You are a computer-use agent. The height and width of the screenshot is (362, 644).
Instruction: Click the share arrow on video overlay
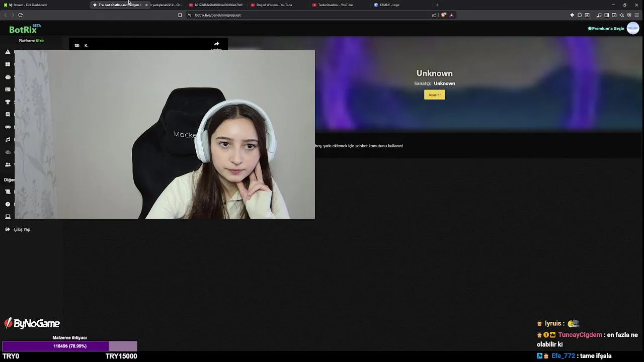(216, 44)
